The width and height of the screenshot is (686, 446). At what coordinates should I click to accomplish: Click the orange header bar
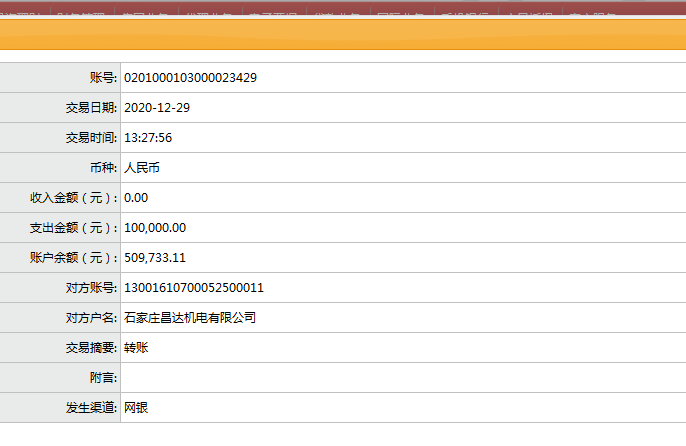[343, 34]
